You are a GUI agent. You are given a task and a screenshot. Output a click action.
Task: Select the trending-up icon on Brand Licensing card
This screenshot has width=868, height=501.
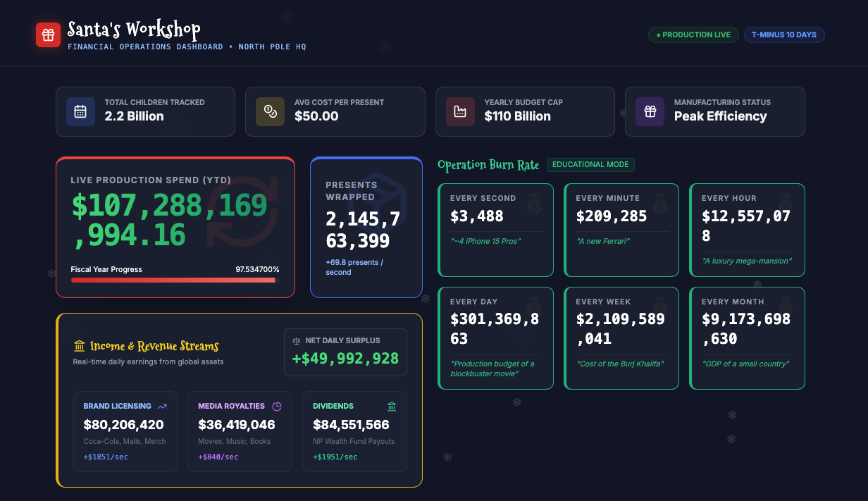click(x=161, y=406)
